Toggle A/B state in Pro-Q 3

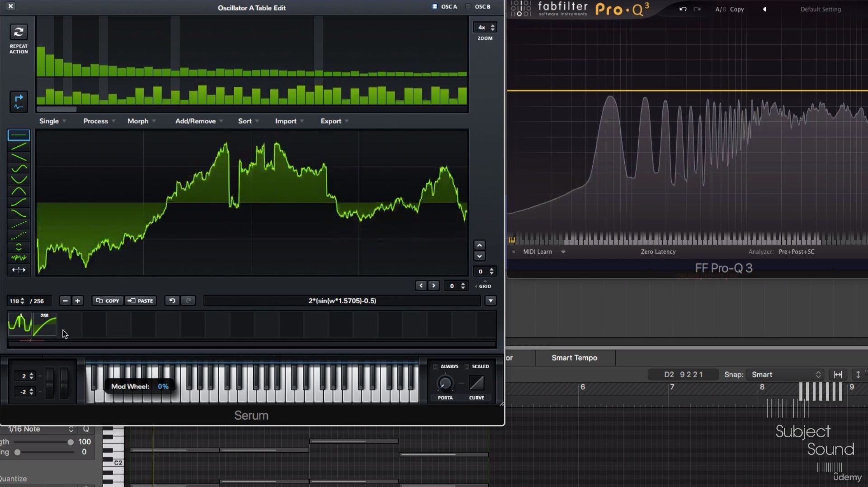click(720, 9)
